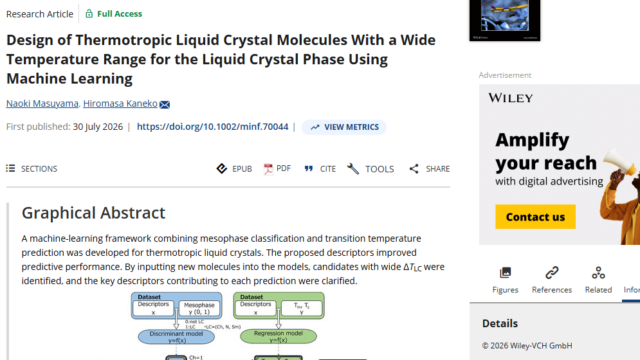Viewport: 640px width, 360px height.
Task: Open the Figures tab icon
Action: (x=505, y=272)
